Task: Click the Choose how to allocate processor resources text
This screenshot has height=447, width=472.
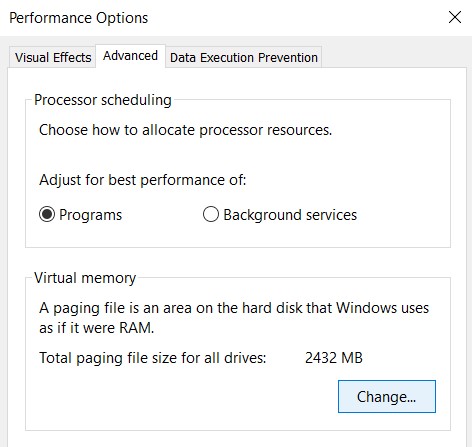Action: coord(185,130)
